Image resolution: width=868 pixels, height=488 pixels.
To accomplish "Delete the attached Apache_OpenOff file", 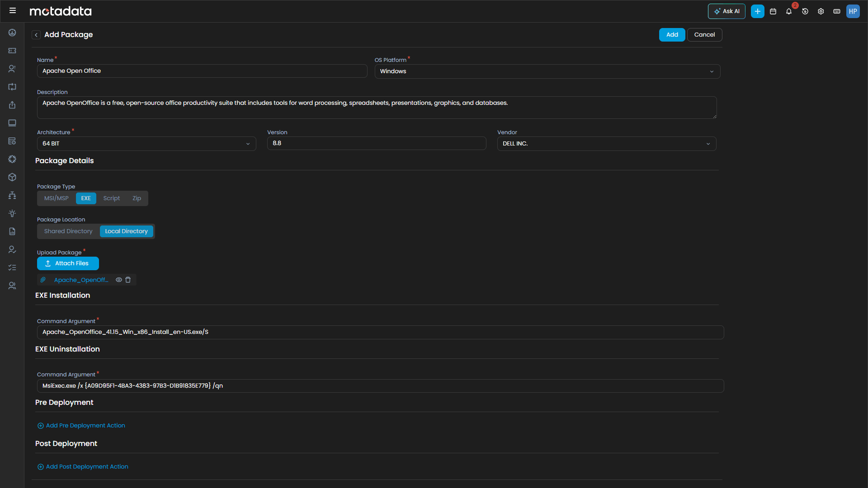I will pos(128,280).
